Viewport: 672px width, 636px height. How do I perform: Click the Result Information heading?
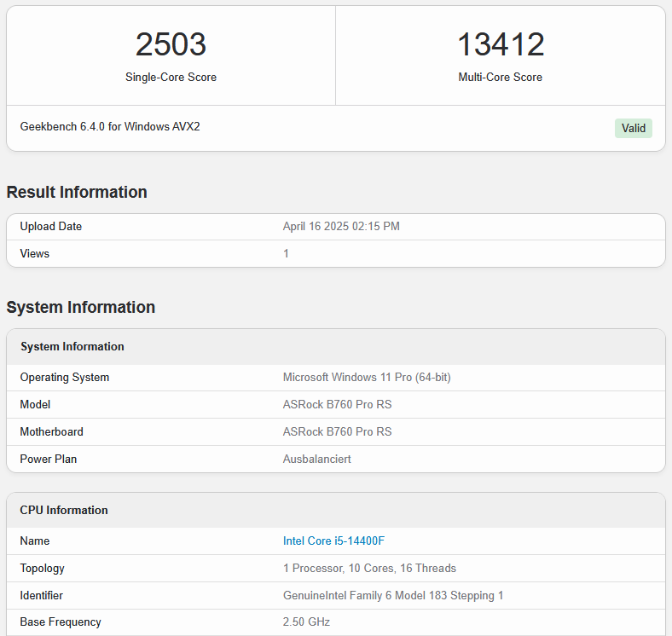click(x=77, y=192)
